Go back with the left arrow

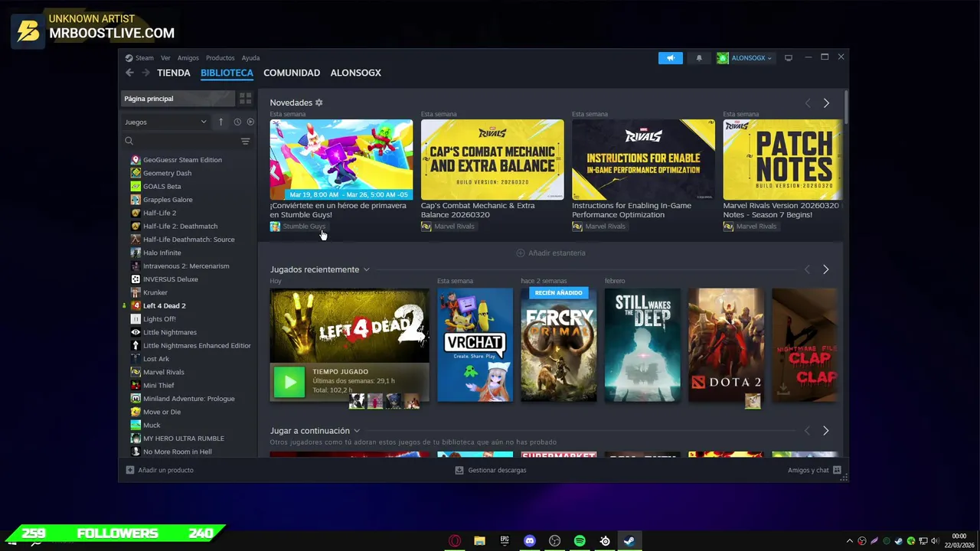129,73
